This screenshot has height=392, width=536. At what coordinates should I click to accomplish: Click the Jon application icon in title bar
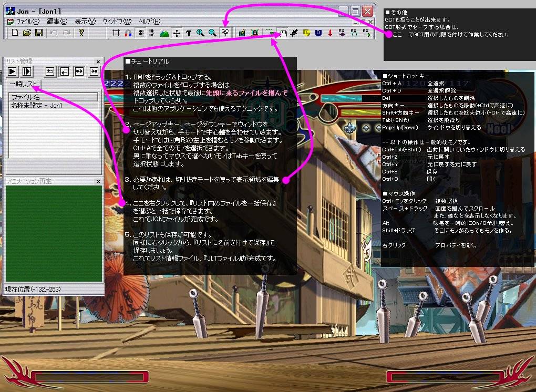point(11,11)
